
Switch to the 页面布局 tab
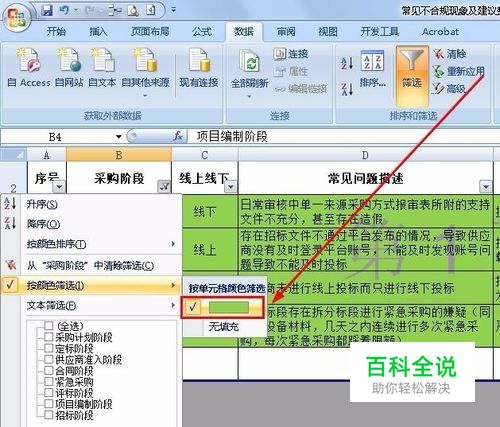[150, 32]
